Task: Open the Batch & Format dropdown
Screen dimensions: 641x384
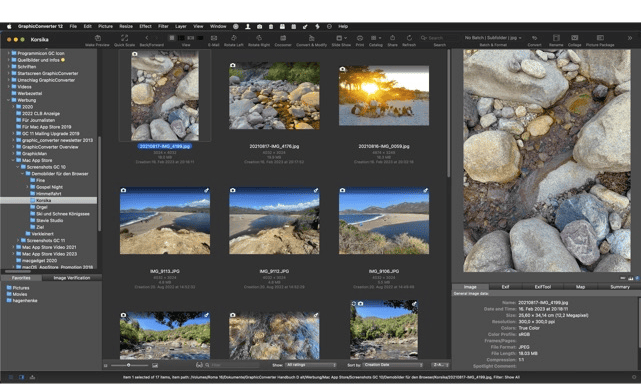Action: [x=493, y=38]
